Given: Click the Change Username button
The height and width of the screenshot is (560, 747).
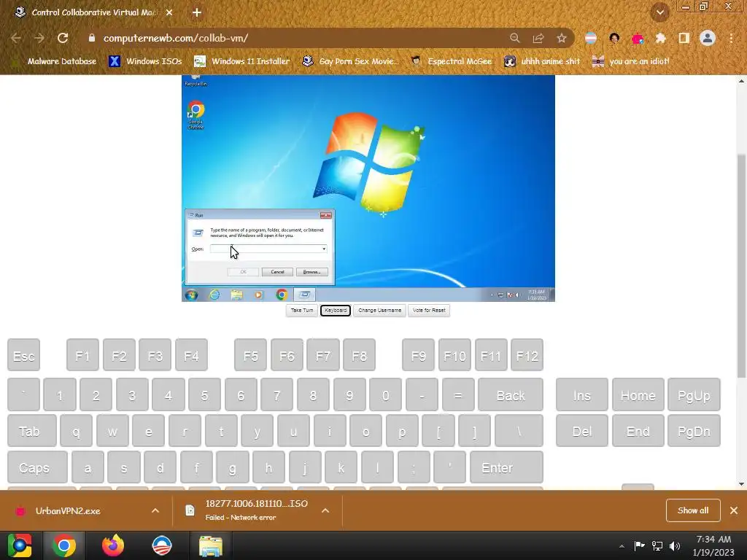Looking at the screenshot, I should tap(379, 311).
